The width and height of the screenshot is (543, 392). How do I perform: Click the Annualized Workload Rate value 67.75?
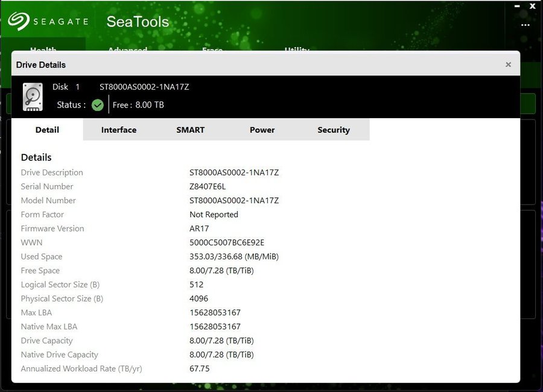click(x=200, y=368)
